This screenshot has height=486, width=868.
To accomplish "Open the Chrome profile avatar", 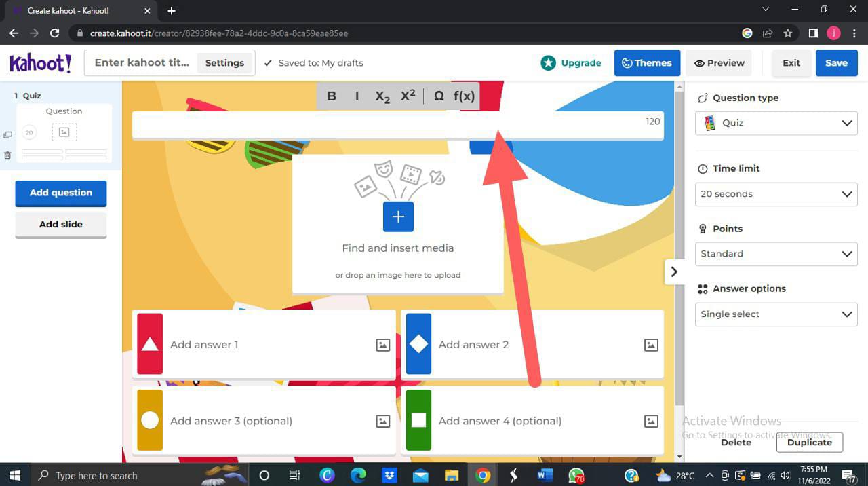I will (833, 33).
